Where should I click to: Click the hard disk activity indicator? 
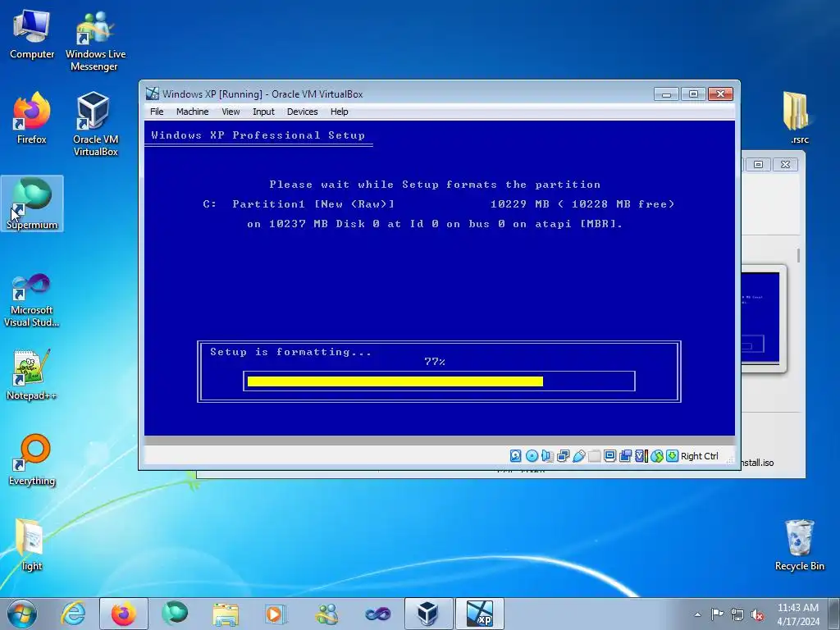click(515, 456)
